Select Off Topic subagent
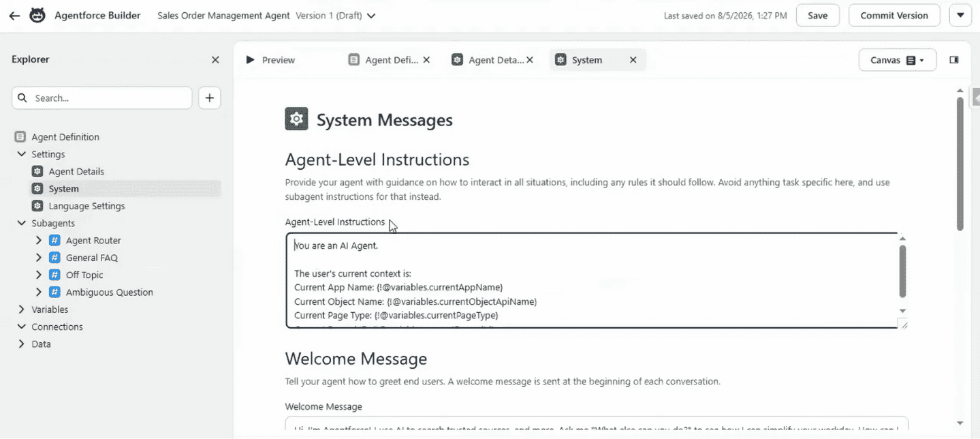The width and height of the screenshot is (980, 439). (84, 275)
